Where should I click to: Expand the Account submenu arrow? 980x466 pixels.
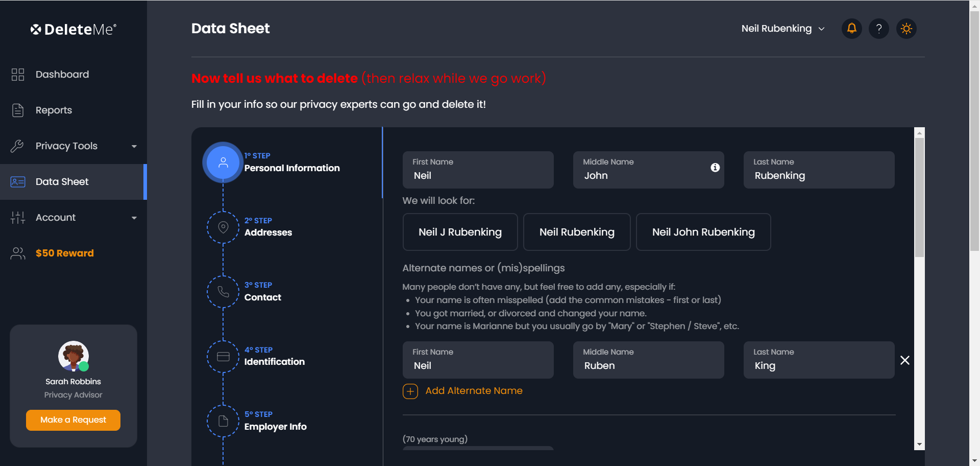coord(134,218)
